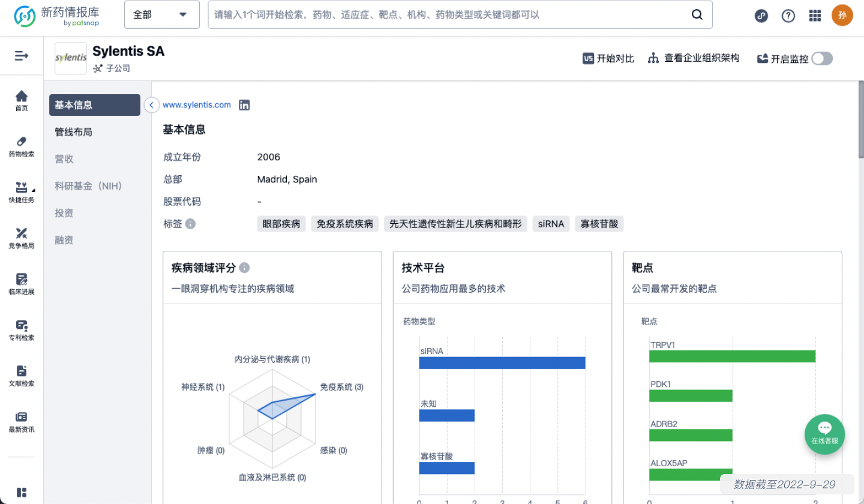
Task: Open the apps grid icon
Action: pos(815,16)
